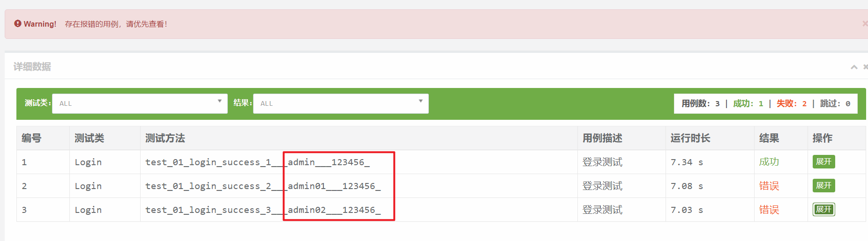Click the 失败 count in summary
Screen dimensions: 868x241
(x=792, y=103)
